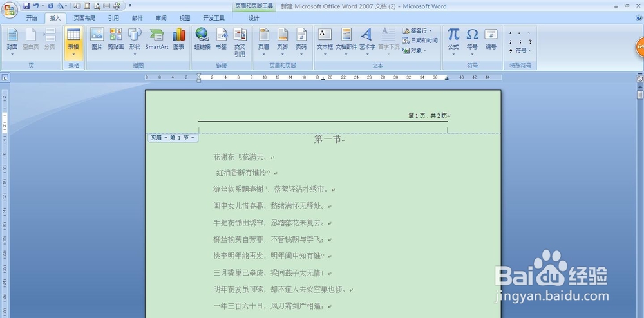Open the shapes (形状) gallery

click(x=135, y=42)
